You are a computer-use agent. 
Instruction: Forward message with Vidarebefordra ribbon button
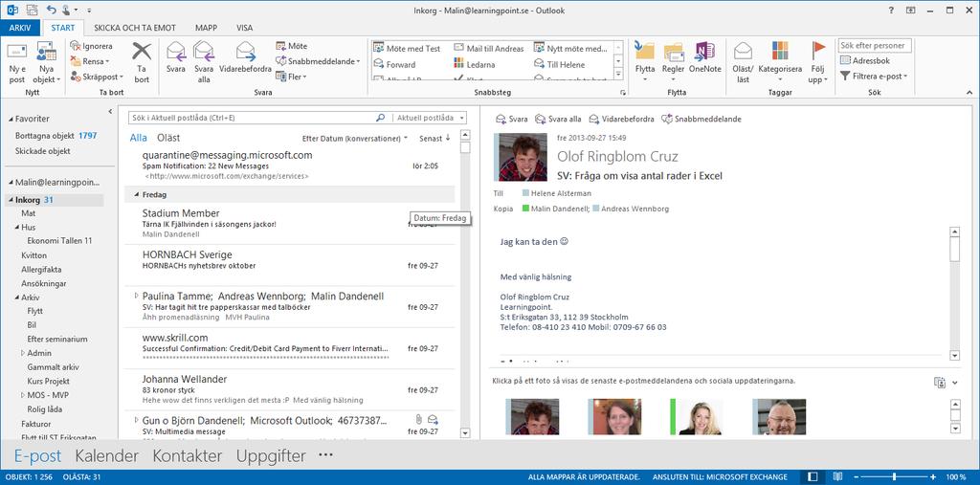point(244,58)
